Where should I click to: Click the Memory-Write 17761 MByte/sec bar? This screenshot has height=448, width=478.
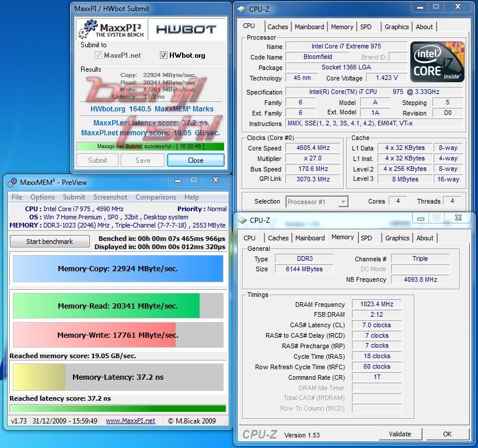[x=118, y=335]
